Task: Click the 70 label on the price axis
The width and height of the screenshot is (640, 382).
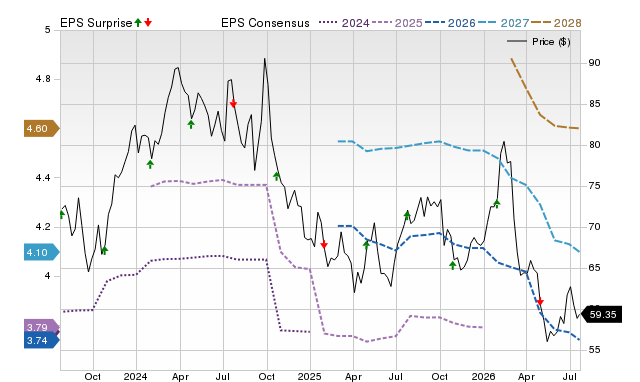Action: click(x=594, y=227)
